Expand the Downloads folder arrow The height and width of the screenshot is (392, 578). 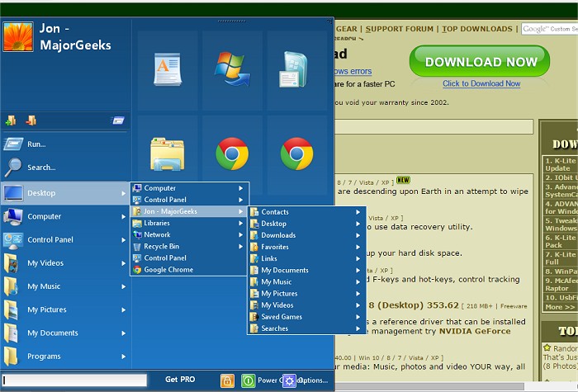coord(358,235)
